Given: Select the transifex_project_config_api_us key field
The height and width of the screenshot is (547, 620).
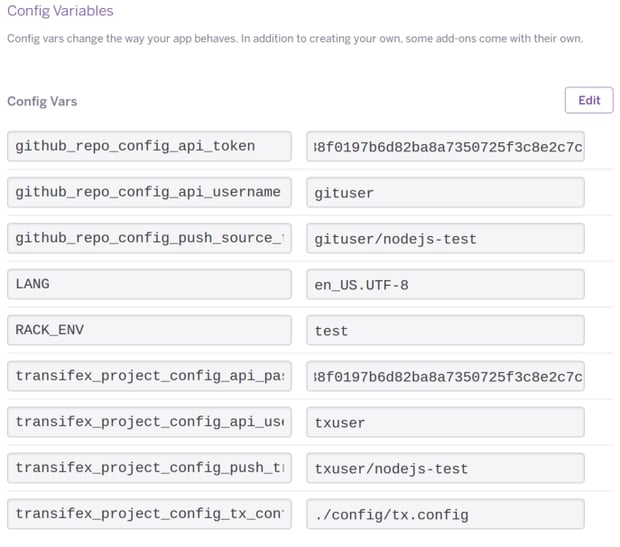Looking at the screenshot, I should pos(149,422).
